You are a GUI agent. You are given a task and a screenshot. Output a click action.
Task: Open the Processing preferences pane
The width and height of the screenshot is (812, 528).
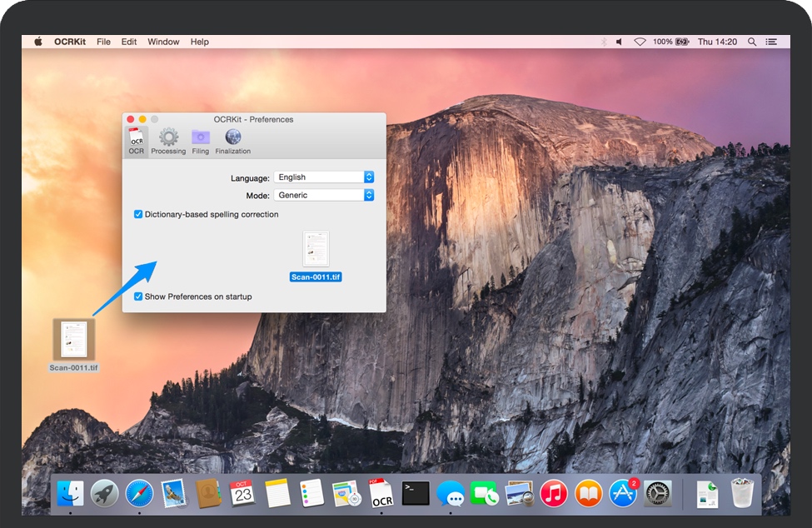[168, 141]
